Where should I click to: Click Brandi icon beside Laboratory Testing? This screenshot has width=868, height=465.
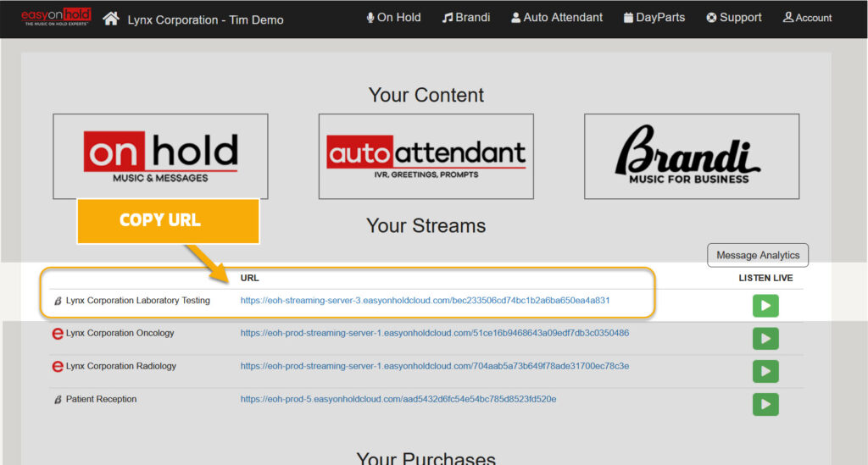pyautogui.click(x=58, y=301)
